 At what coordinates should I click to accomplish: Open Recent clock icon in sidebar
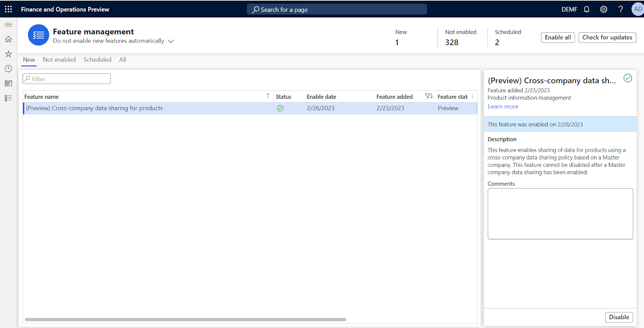(8, 69)
